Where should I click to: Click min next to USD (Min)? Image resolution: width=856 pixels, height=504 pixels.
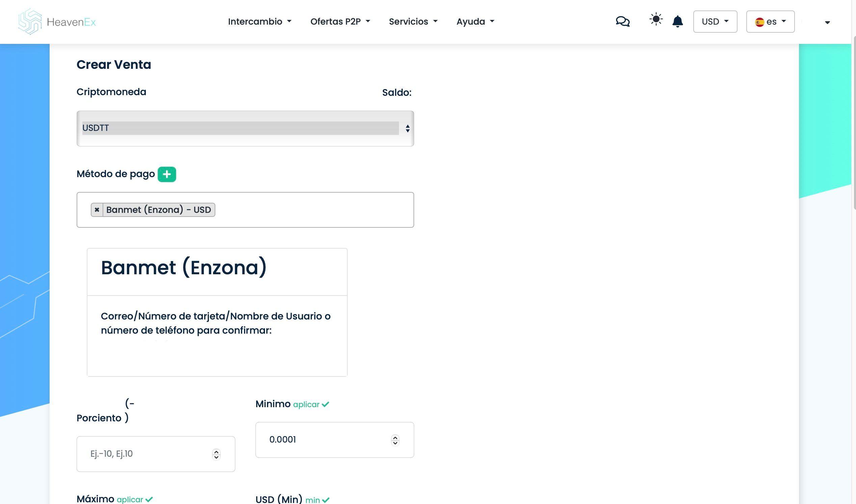pyautogui.click(x=317, y=500)
